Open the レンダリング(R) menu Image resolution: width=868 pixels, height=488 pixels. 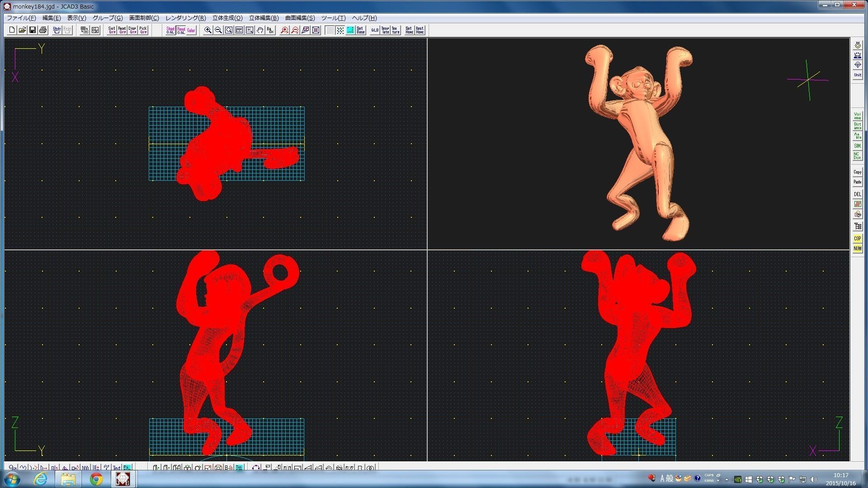pyautogui.click(x=185, y=18)
